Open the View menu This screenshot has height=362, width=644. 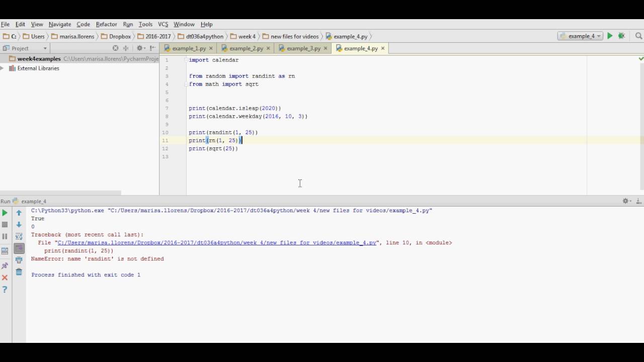point(37,24)
